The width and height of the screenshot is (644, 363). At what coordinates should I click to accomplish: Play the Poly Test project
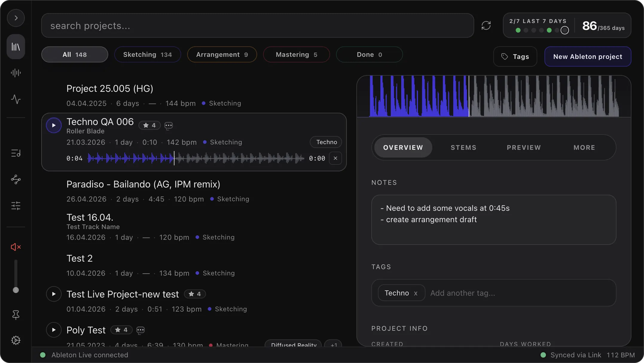click(54, 330)
